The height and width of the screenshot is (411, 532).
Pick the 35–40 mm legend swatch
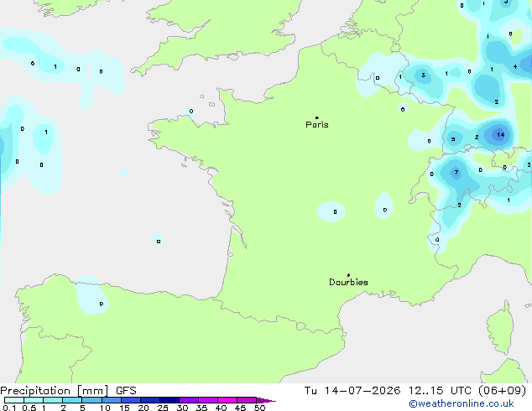coord(208,400)
